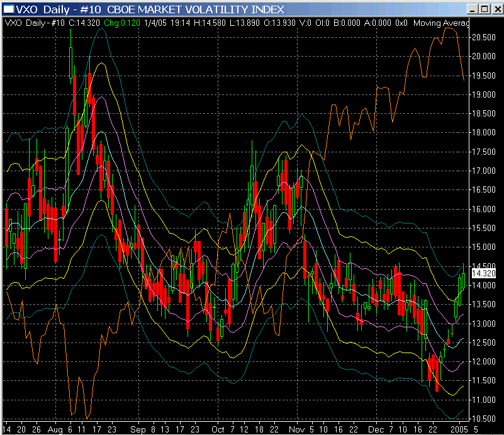This screenshot has width=504, height=435.
Task: Click the title 'VXO Daily - #10 CBOE MARKET VOLATILITY INDEX'
Action: (x=150, y=9)
